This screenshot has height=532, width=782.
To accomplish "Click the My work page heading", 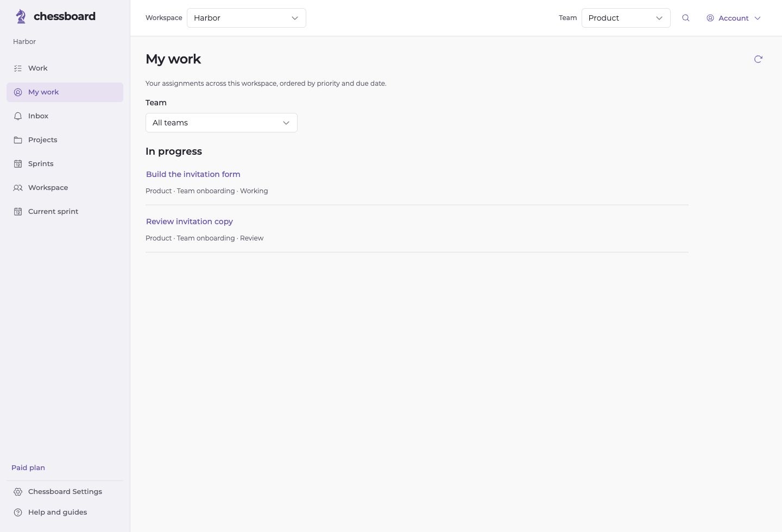I will 173,59.
